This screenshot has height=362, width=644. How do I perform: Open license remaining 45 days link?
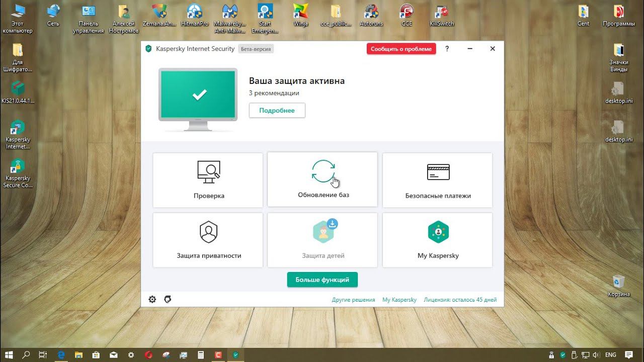(x=460, y=300)
